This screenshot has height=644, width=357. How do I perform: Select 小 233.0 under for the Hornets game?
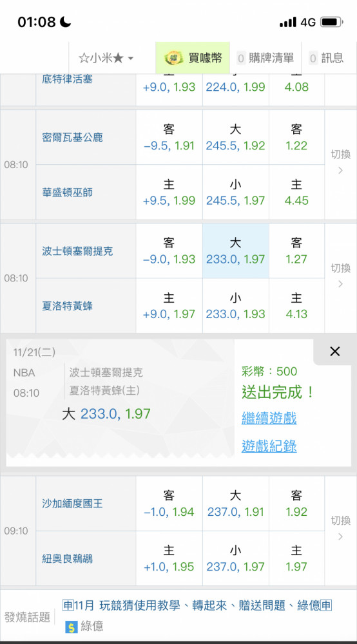pyautogui.click(x=235, y=306)
